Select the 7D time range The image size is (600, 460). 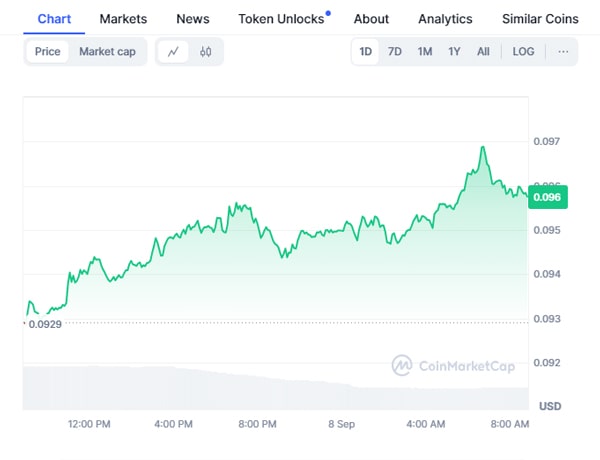(395, 52)
